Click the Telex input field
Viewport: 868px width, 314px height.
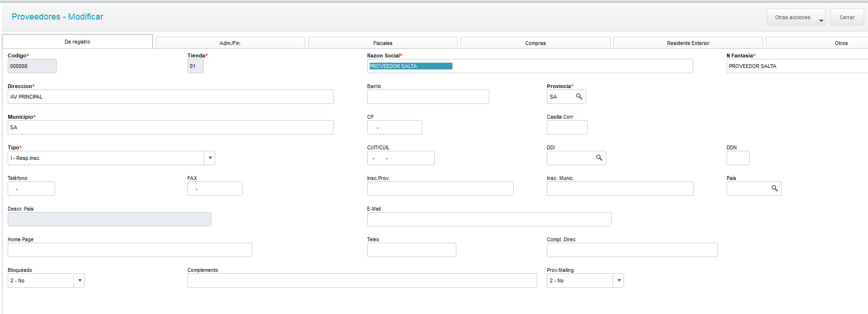pos(411,250)
